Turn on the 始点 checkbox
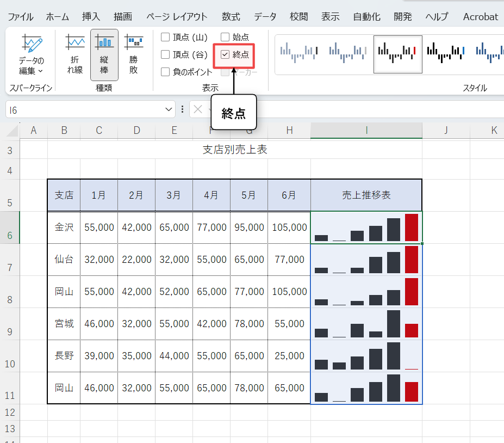This screenshot has width=504, height=443. coord(225,38)
